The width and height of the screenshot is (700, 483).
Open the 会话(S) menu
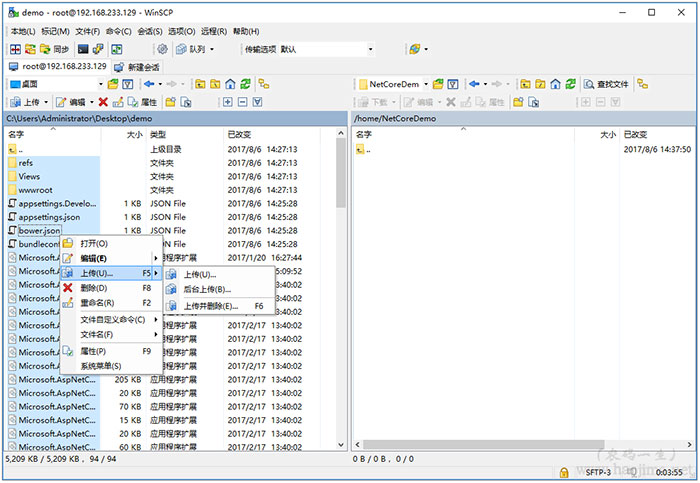pyautogui.click(x=150, y=31)
